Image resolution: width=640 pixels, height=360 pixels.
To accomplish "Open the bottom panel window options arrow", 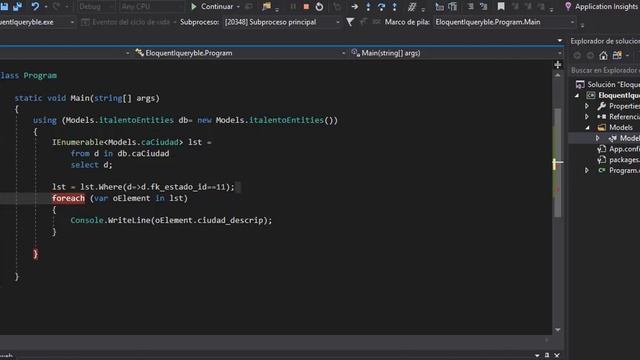I will coord(537,356).
